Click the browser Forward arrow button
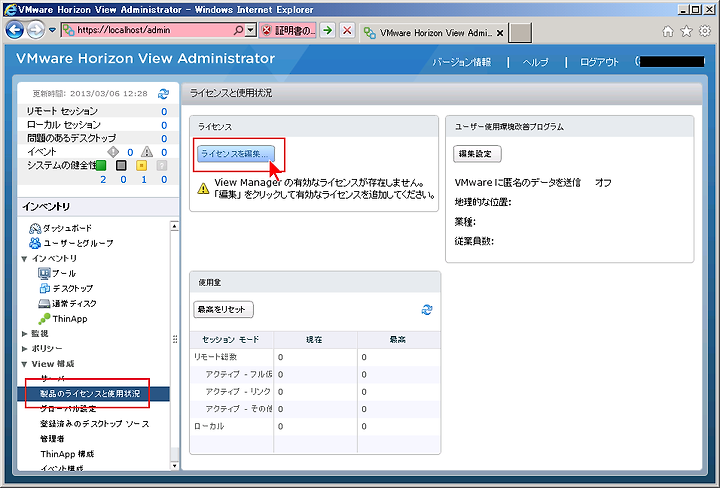The height and width of the screenshot is (488, 720). pyautogui.click(x=35, y=30)
